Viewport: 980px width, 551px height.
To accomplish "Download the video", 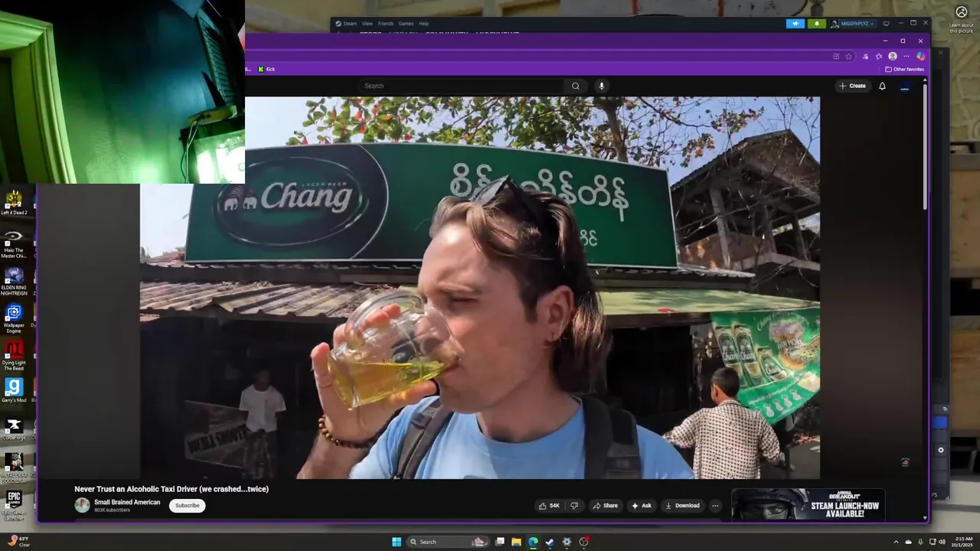I will click(682, 506).
